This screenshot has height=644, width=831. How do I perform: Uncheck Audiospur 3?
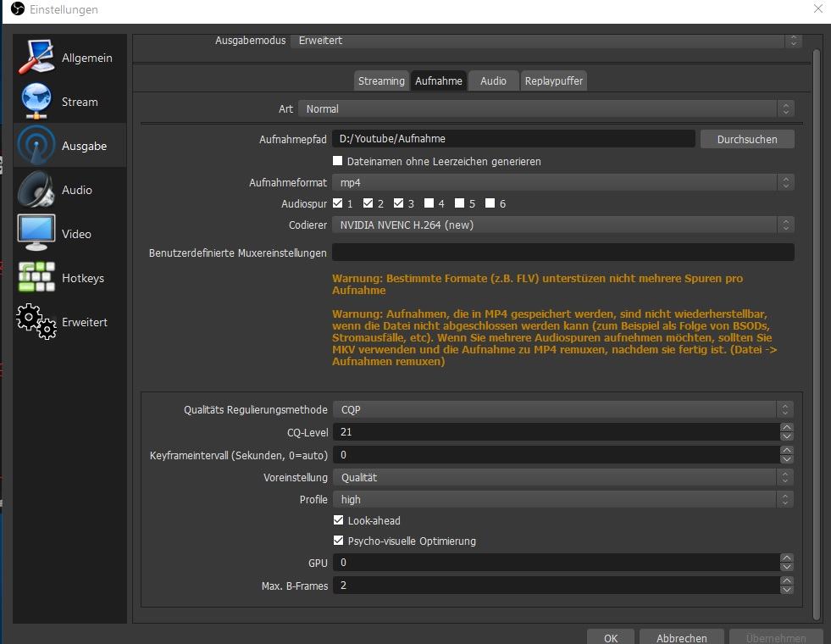point(398,203)
